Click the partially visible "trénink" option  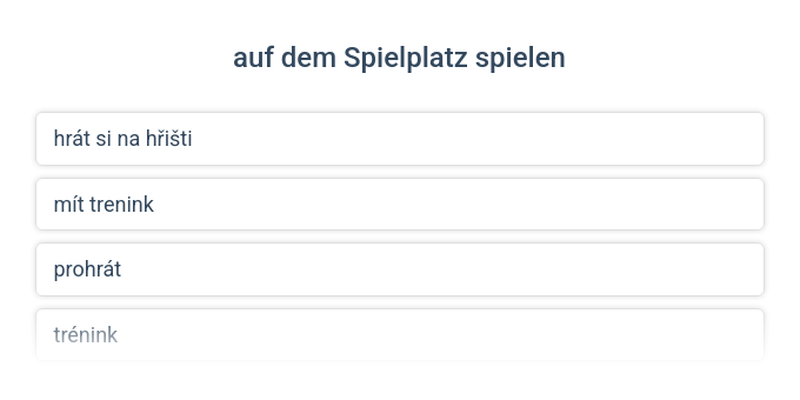[x=400, y=335]
